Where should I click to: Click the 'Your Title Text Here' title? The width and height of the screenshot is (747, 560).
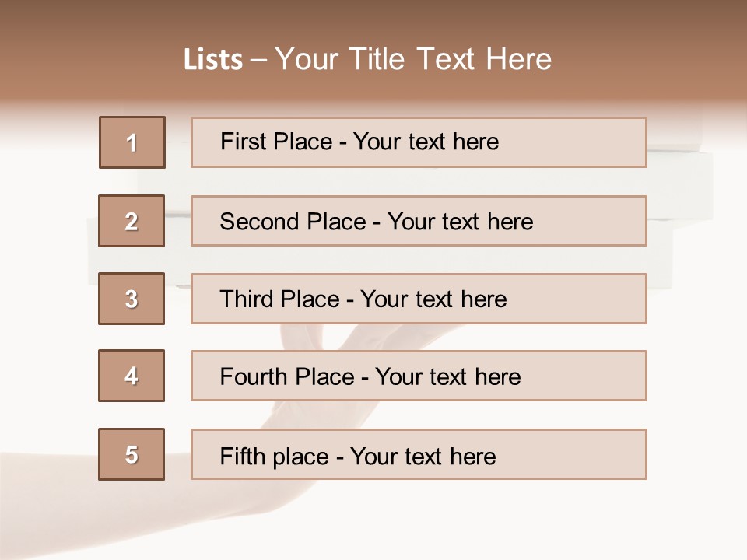413,59
